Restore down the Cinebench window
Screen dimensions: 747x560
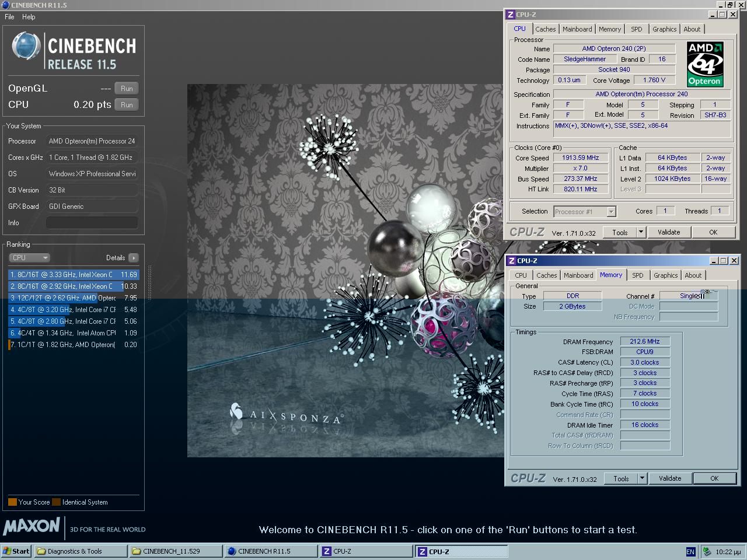tap(730, 5)
